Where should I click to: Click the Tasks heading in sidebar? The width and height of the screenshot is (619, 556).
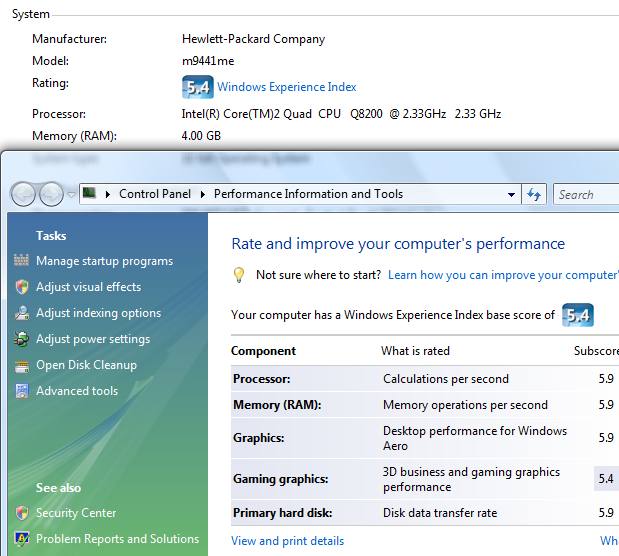click(x=51, y=235)
